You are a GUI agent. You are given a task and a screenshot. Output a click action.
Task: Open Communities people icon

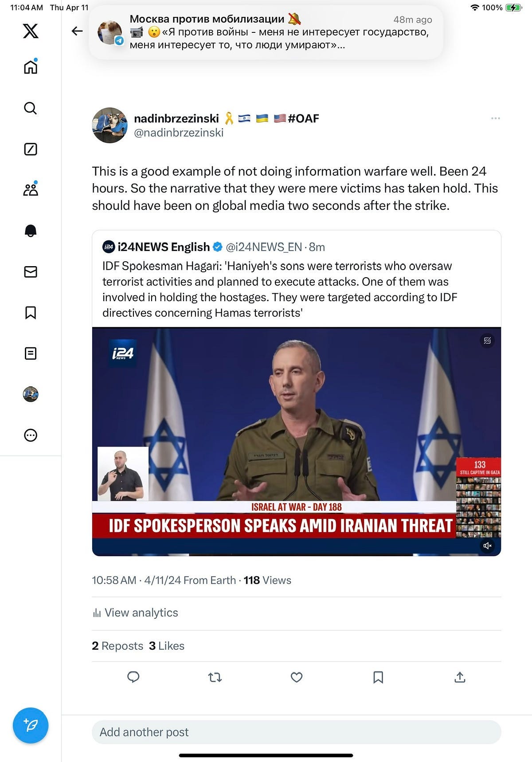click(31, 189)
